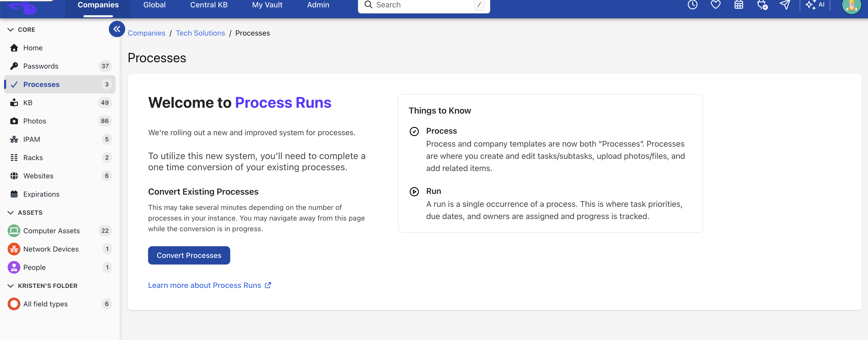868x340 pixels.
Task: Click the Passwords key icon
Action: 14,66
